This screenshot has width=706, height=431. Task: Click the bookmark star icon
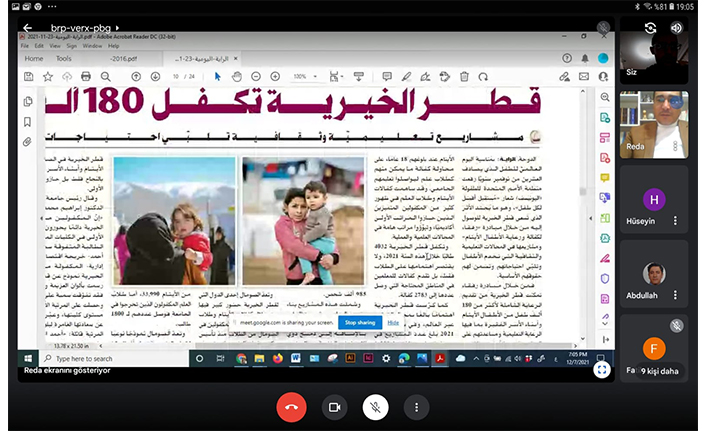click(x=48, y=77)
